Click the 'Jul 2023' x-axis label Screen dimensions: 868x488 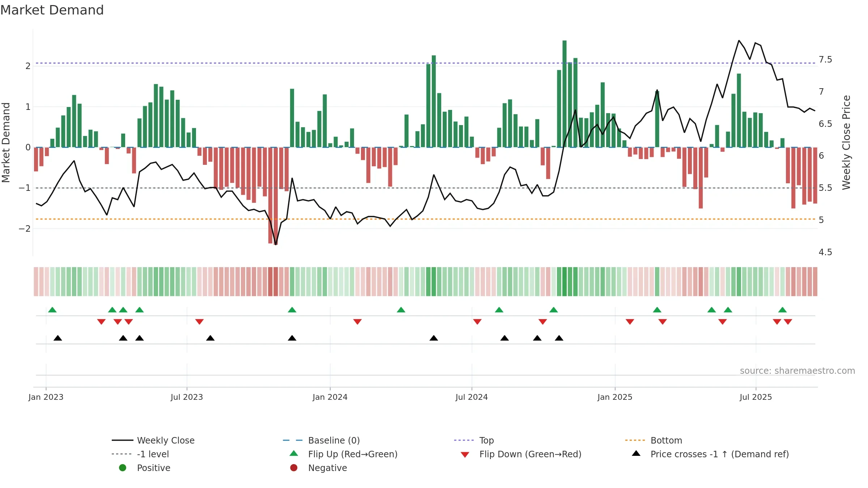pyautogui.click(x=187, y=397)
